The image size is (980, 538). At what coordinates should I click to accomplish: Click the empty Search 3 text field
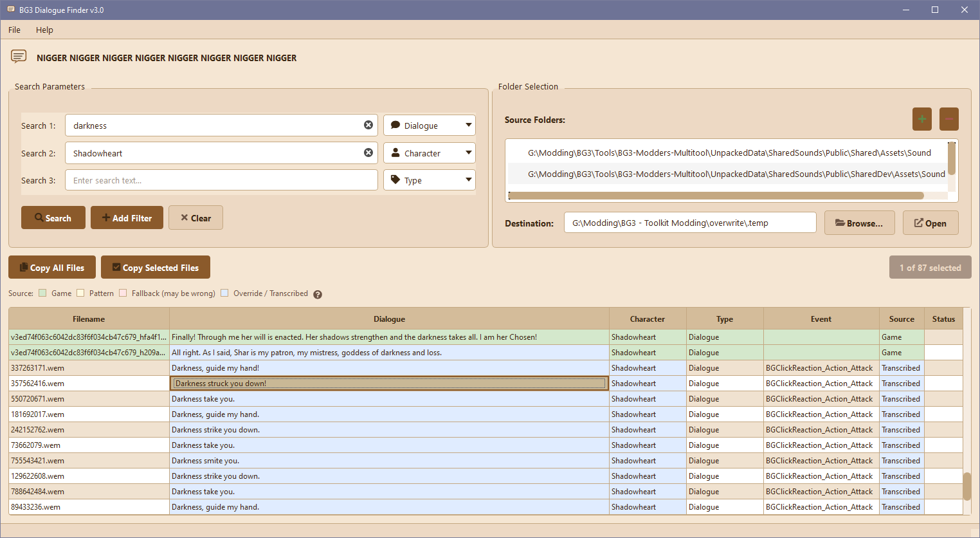[x=221, y=180]
